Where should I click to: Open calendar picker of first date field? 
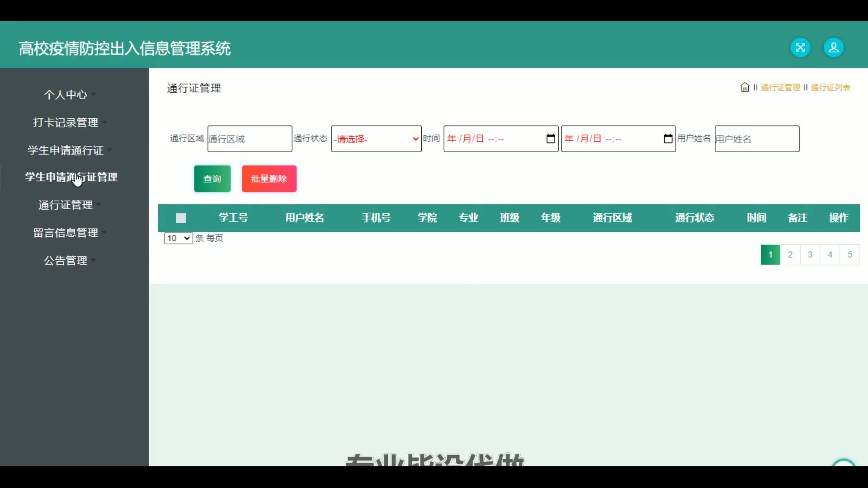(x=550, y=139)
